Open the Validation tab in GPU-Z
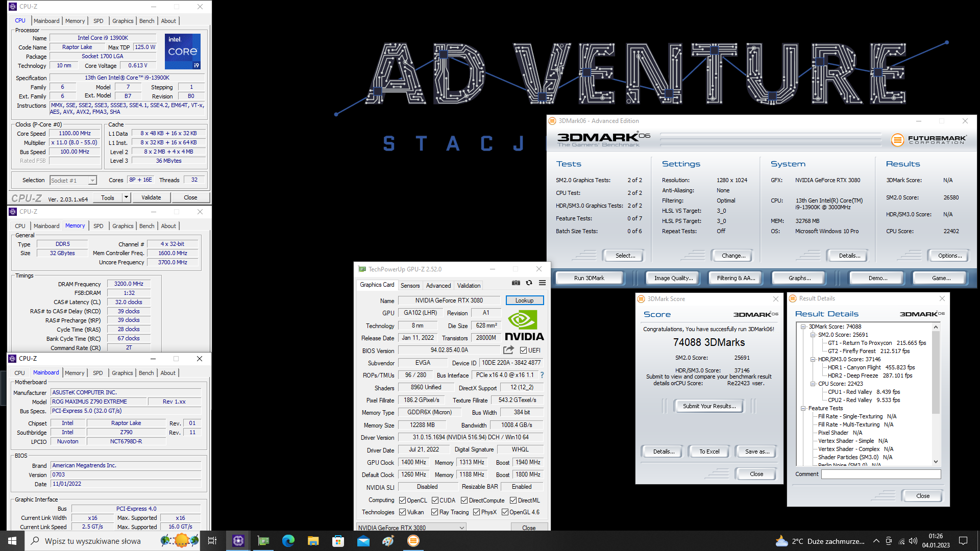This screenshot has height=551, width=980. [x=469, y=286]
